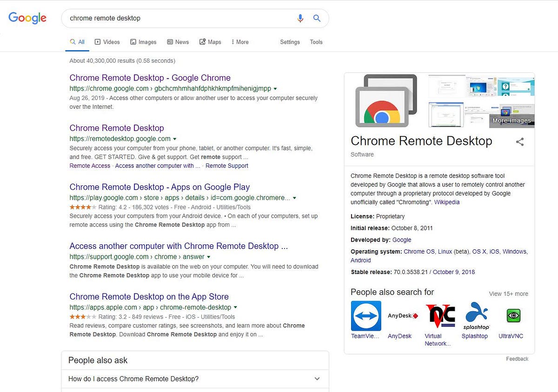
Task: Click Chrome OS operating system link
Action: (419, 251)
